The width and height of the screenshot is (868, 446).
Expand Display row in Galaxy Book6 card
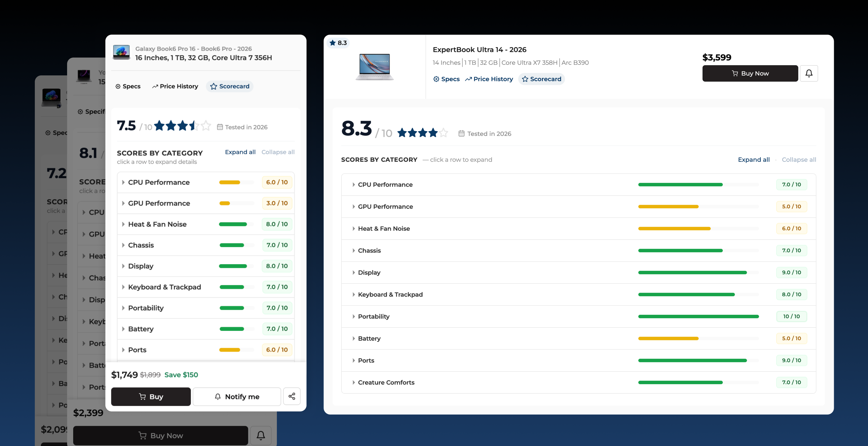pyautogui.click(x=206, y=266)
